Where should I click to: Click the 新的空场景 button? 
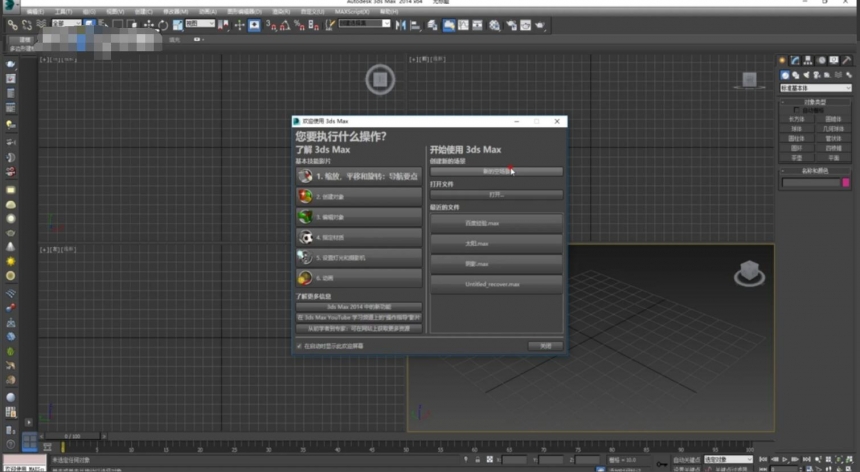tap(496, 172)
